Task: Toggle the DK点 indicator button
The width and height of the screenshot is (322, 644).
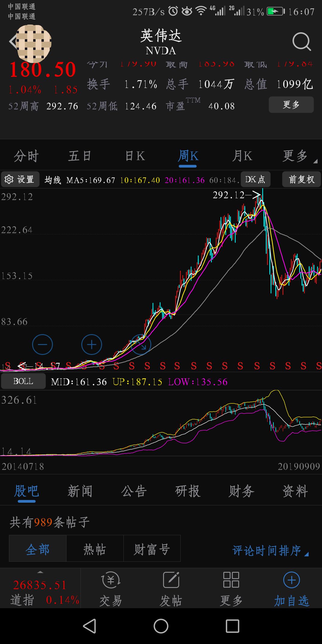Action: tap(255, 179)
